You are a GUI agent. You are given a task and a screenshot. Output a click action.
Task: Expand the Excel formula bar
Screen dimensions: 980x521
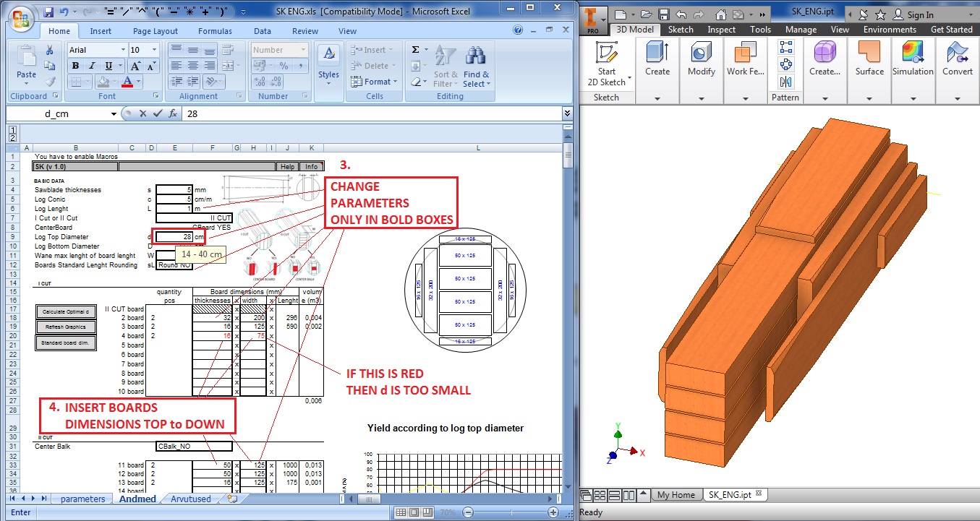coord(567,113)
